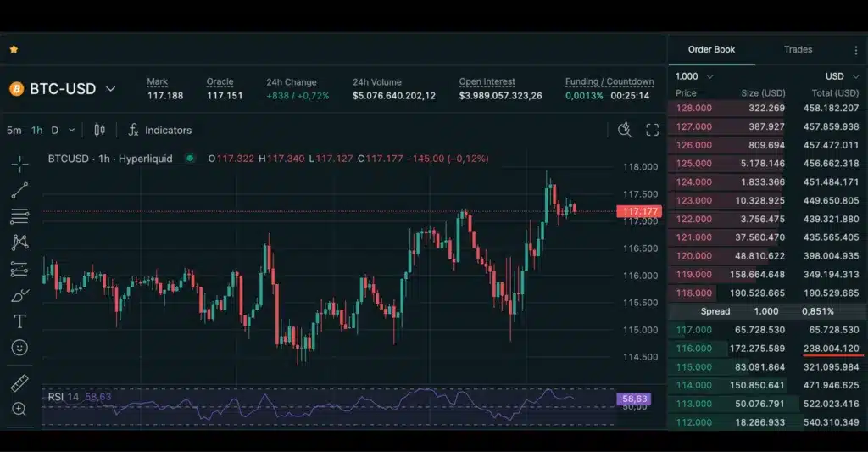Activate the ruler measure tool

pyautogui.click(x=19, y=383)
